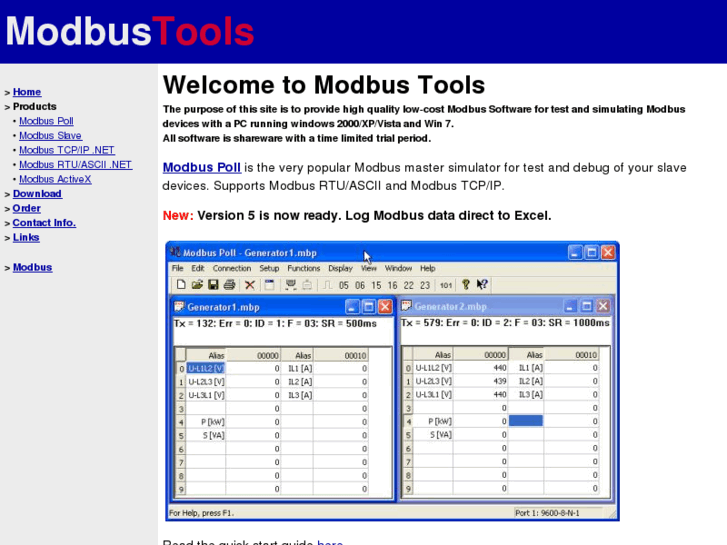
Task: Open the Connection menu
Action: click(232, 268)
